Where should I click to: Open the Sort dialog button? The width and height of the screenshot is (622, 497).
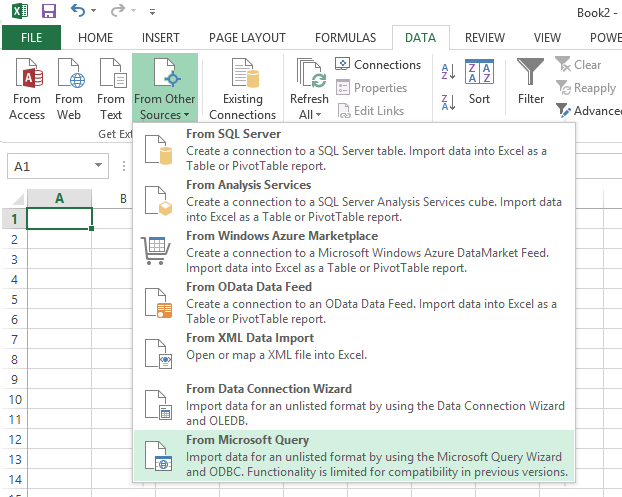point(480,82)
